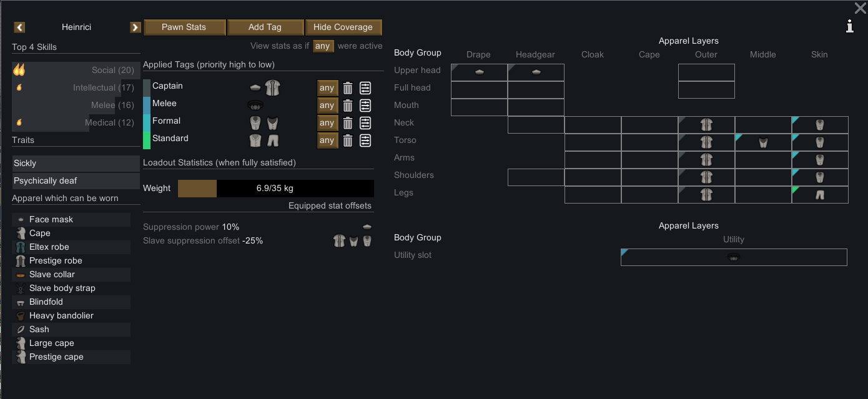Image resolution: width=868 pixels, height=399 pixels.
Task: Go to the next pawn with right arrow
Action: [x=135, y=27]
